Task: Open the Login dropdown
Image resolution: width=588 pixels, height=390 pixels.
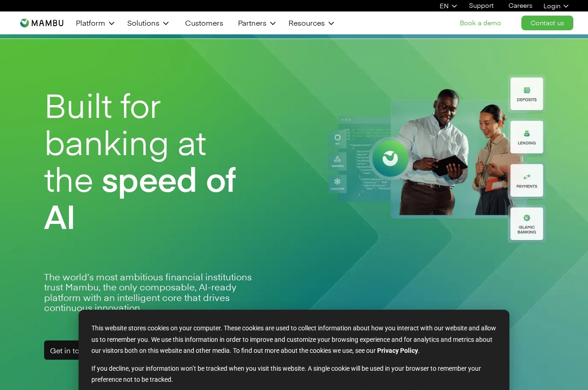Action: [x=556, y=6]
